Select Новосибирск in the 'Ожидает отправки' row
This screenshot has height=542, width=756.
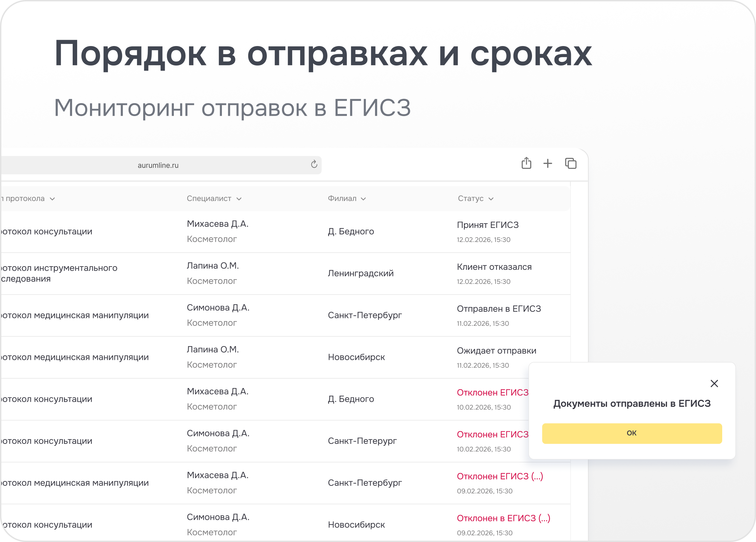tap(356, 357)
